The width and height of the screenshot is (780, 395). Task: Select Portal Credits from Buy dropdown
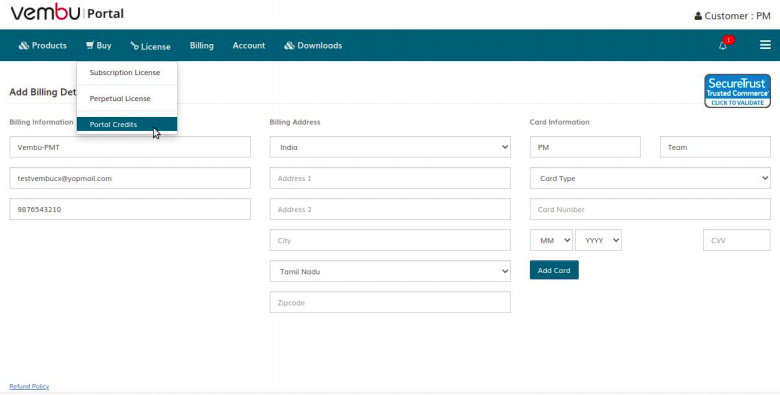[x=127, y=124]
